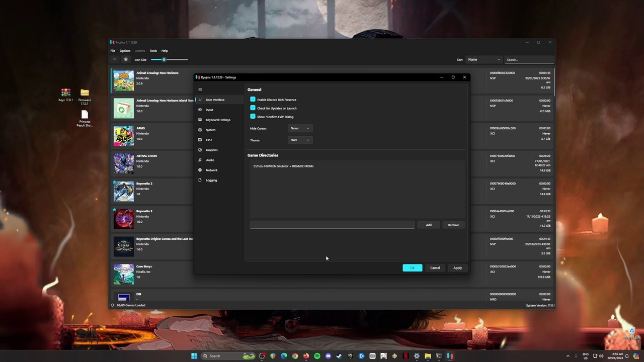The height and width of the screenshot is (362, 644).
Task: Click the Add directory button
Action: point(429,225)
